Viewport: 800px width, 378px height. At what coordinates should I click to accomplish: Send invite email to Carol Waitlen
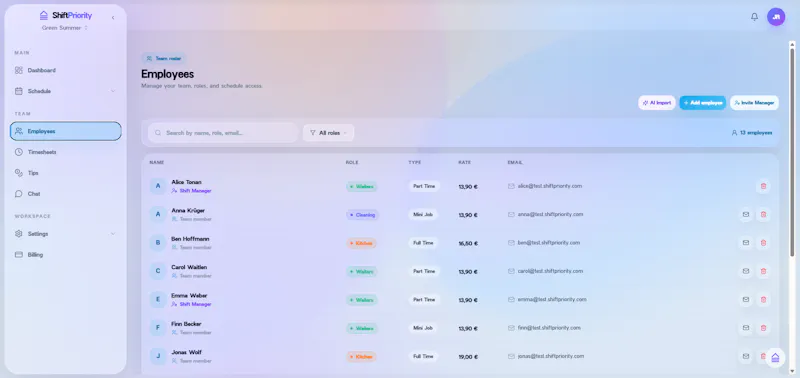click(746, 271)
